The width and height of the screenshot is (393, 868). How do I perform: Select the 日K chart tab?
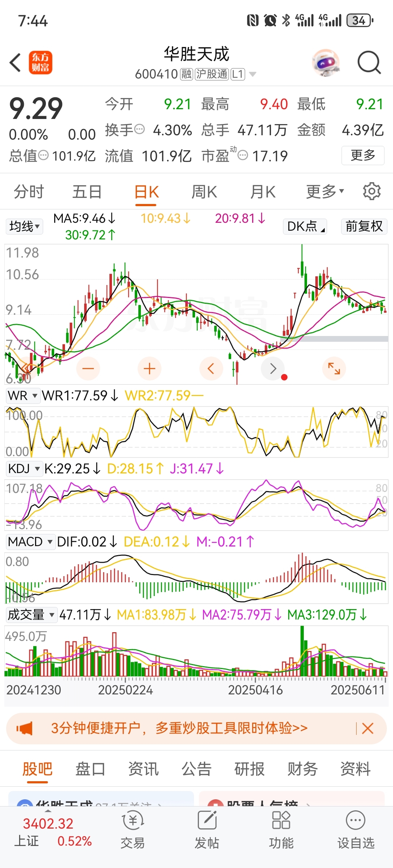pyautogui.click(x=146, y=192)
